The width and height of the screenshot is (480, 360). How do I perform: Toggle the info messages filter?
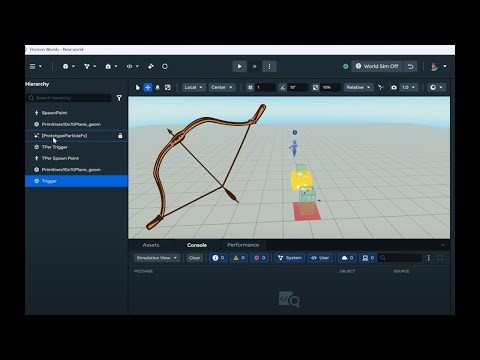click(218, 258)
